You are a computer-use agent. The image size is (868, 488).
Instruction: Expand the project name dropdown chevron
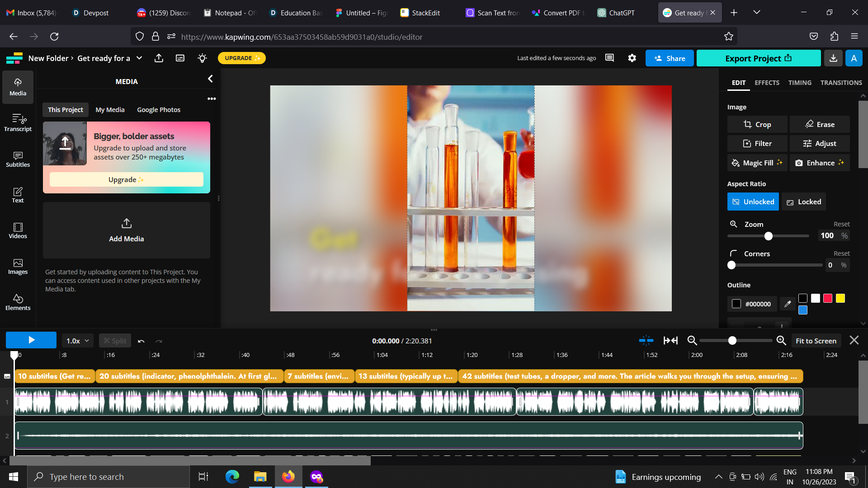click(139, 58)
